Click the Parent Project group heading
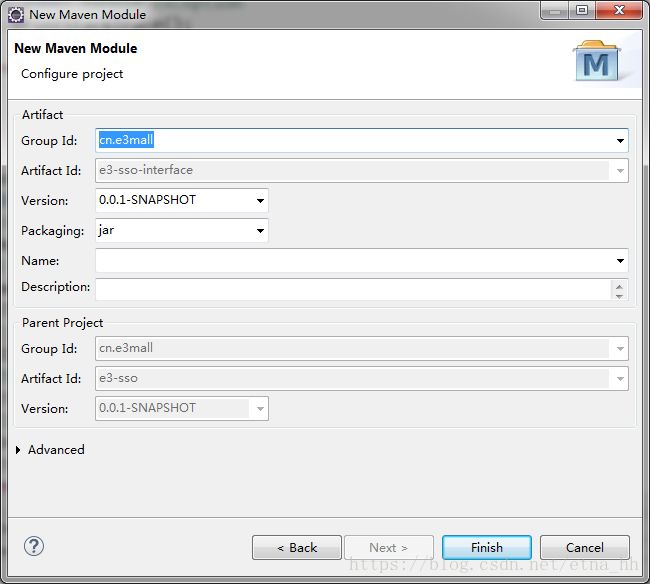This screenshot has width=650, height=584. 63,322
